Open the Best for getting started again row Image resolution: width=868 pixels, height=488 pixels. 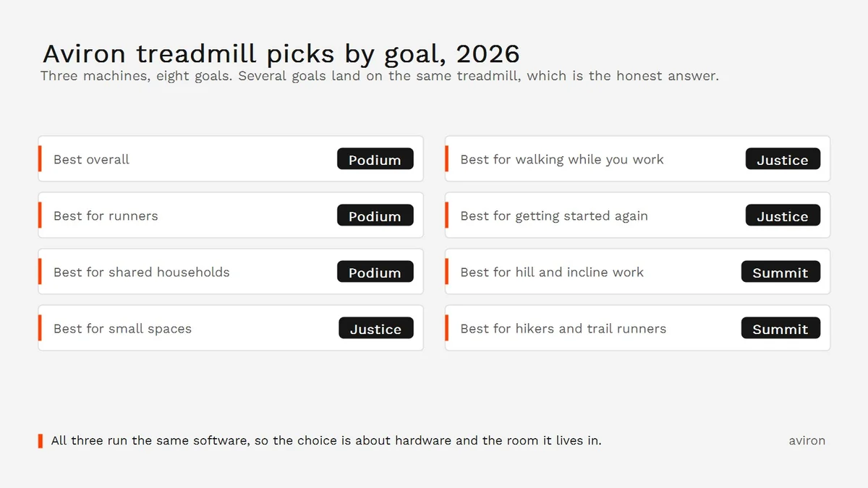[637, 215]
